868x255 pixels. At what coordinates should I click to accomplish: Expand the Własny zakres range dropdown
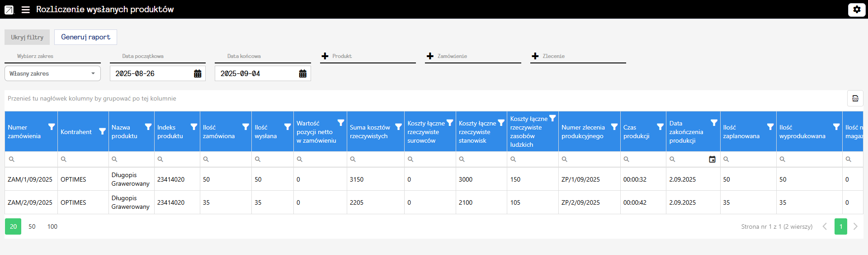point(52,73)
